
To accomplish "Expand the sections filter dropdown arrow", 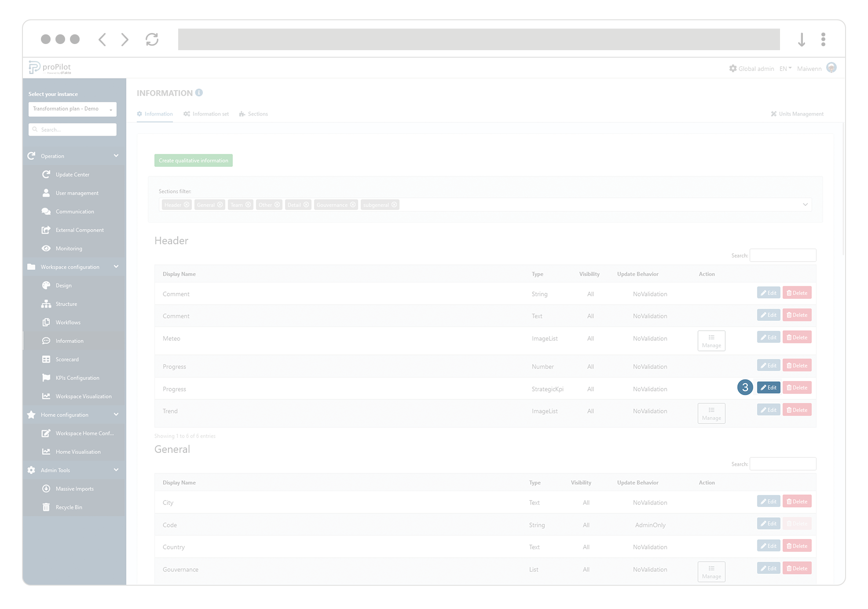I will (x=805, y=205).
